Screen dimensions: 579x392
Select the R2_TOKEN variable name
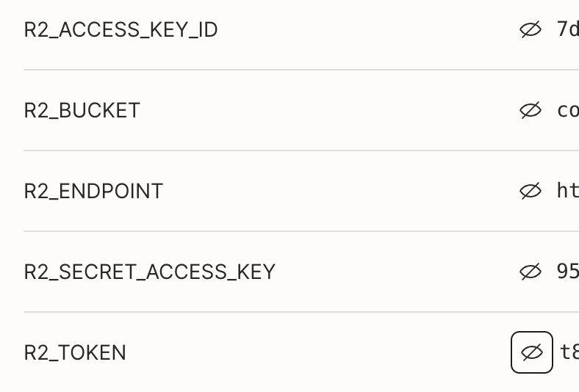(x=75, y=352)
